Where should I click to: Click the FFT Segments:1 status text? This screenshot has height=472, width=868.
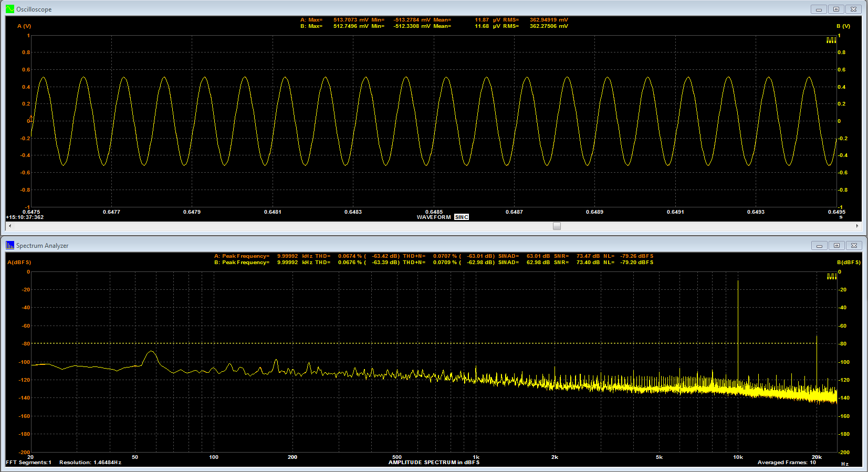[28, 462]
